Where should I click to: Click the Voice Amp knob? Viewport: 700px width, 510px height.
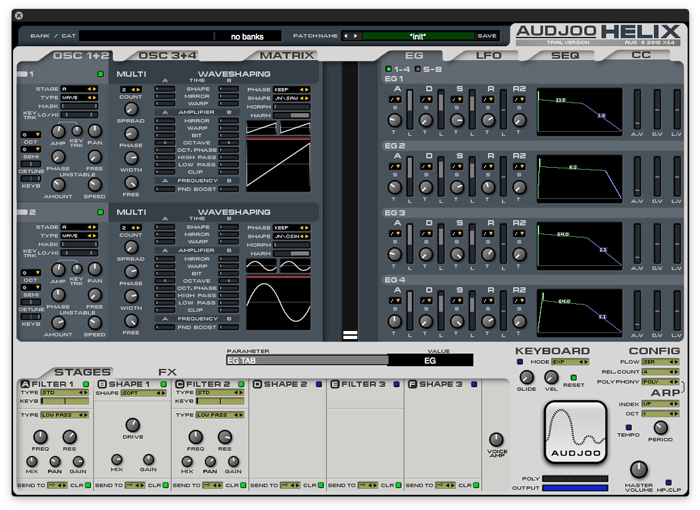click(495, 440)
